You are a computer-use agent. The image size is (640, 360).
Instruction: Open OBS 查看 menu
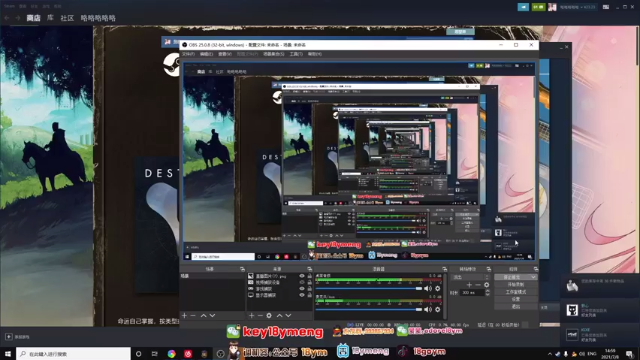[x=224, y=54]
